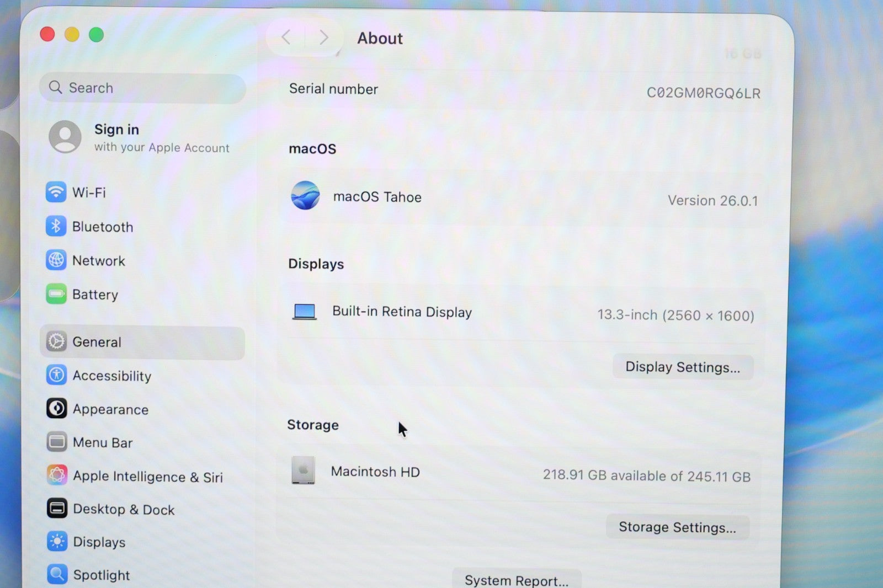
Task: Click the System Report button
Action: [x=516, y=580]
